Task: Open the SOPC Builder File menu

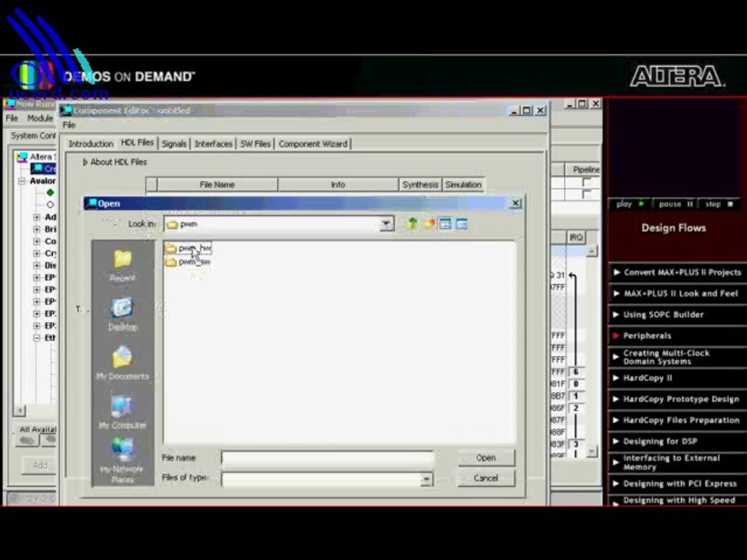Action: tap(12, 118)
